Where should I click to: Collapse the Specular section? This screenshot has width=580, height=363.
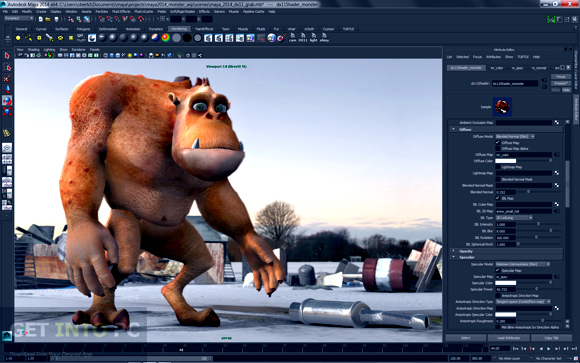[x=453, y=257]
